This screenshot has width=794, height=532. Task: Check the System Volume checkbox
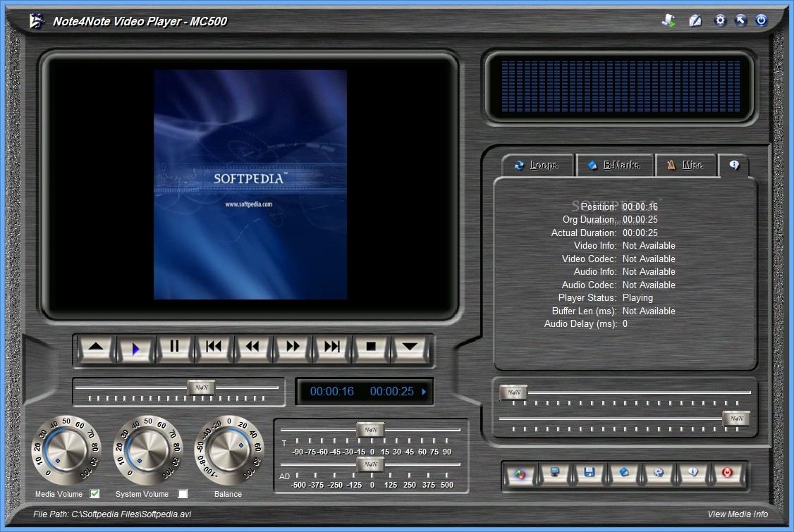pyautogui.click(x=183, y=493)
